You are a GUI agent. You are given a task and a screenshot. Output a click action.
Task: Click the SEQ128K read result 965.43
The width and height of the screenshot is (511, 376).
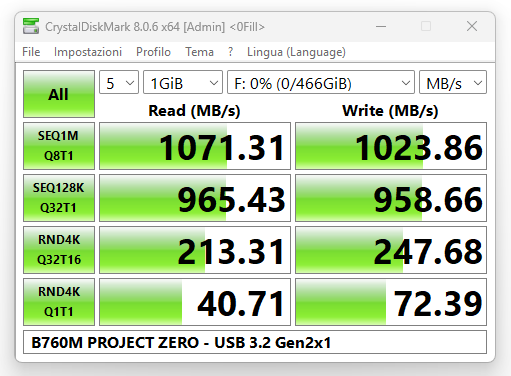click(195, 198)
